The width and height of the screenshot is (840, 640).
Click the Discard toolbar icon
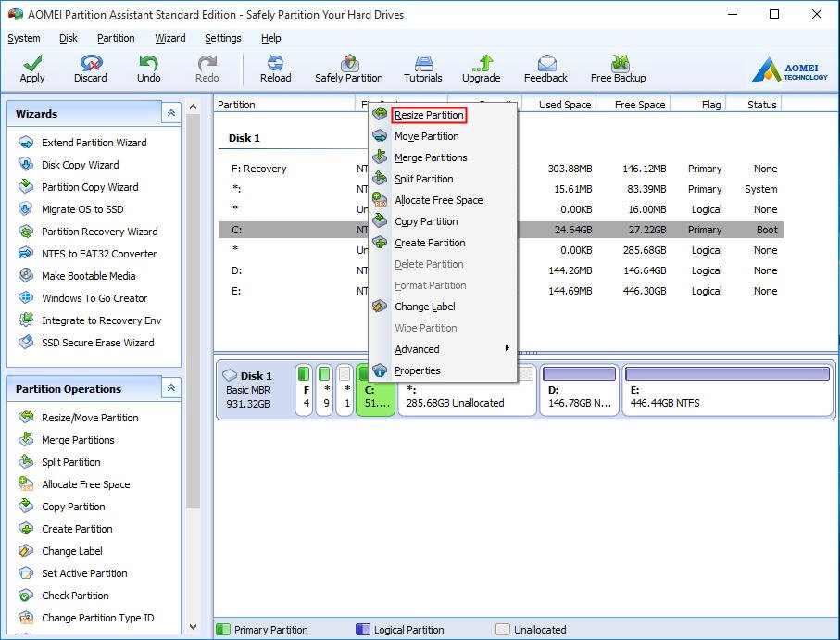[x=90, y=67]
